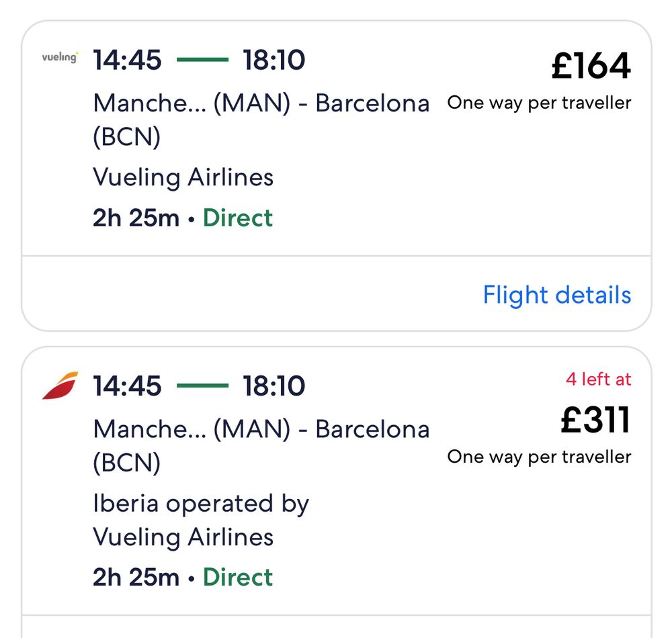This screenshot has width=672, height=638.
Task: Click "One way per traveller" under the £311 price
Action: [539, 457]
